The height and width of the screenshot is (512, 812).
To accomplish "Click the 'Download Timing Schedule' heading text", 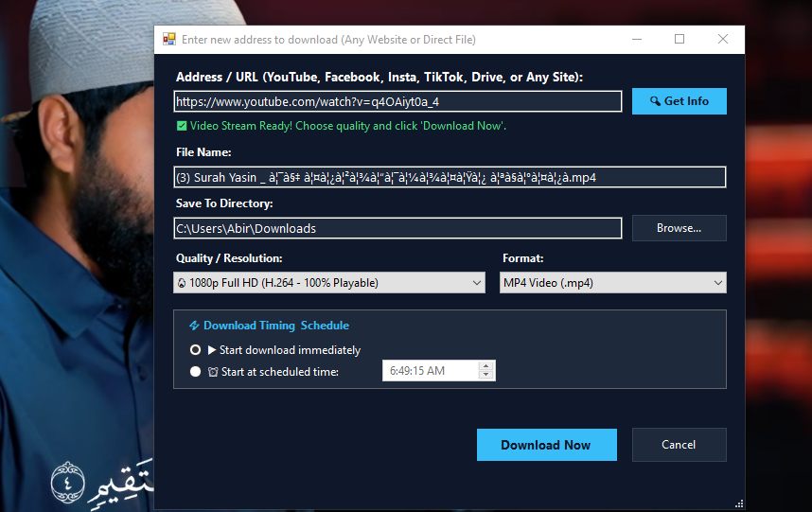I will pyautogui.click(x=276, y=326).
